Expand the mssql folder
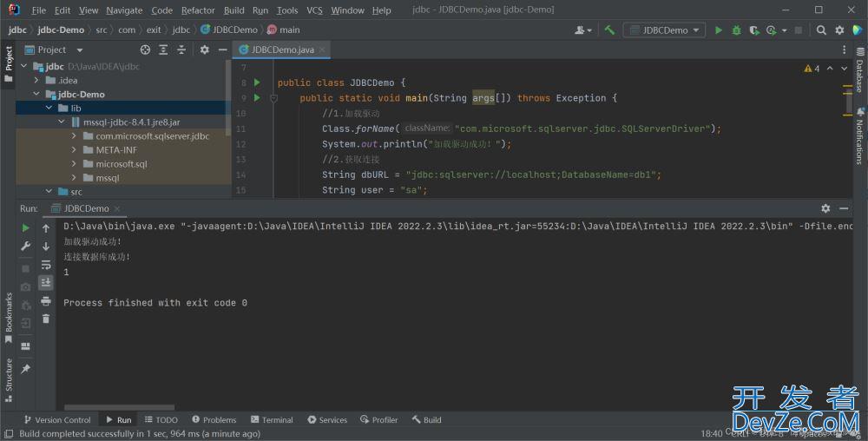Screen dimensions: 868x441 click(x=74, y=178)
